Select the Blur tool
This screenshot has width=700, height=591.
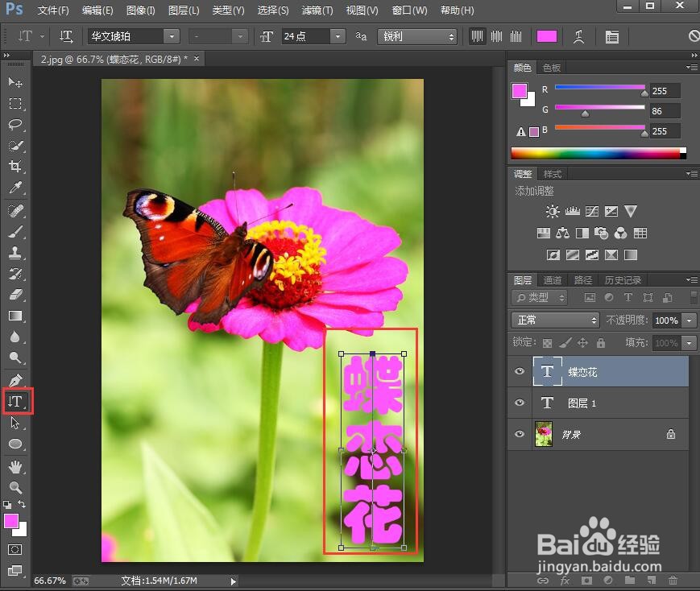pos(15,337)
